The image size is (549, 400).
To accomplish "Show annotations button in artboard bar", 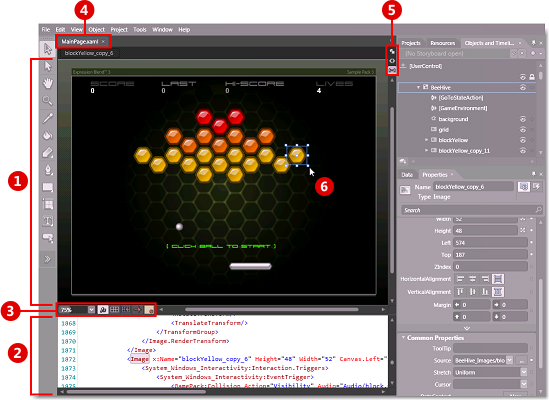I will (149, 310).
